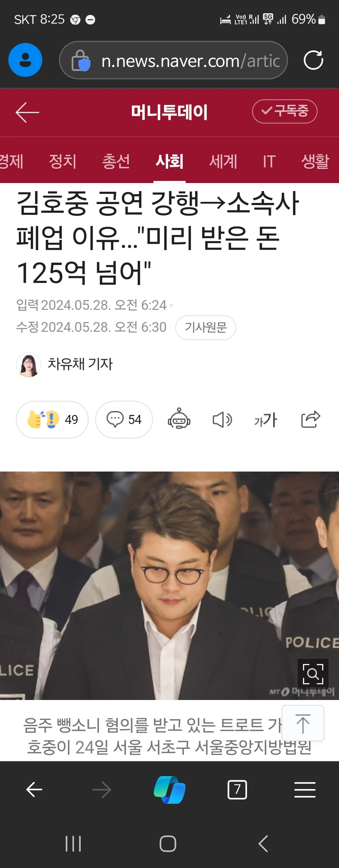Screen dimensions: 339x868
Task: Open the browser hamburger menu
Action: coord(305,790)
